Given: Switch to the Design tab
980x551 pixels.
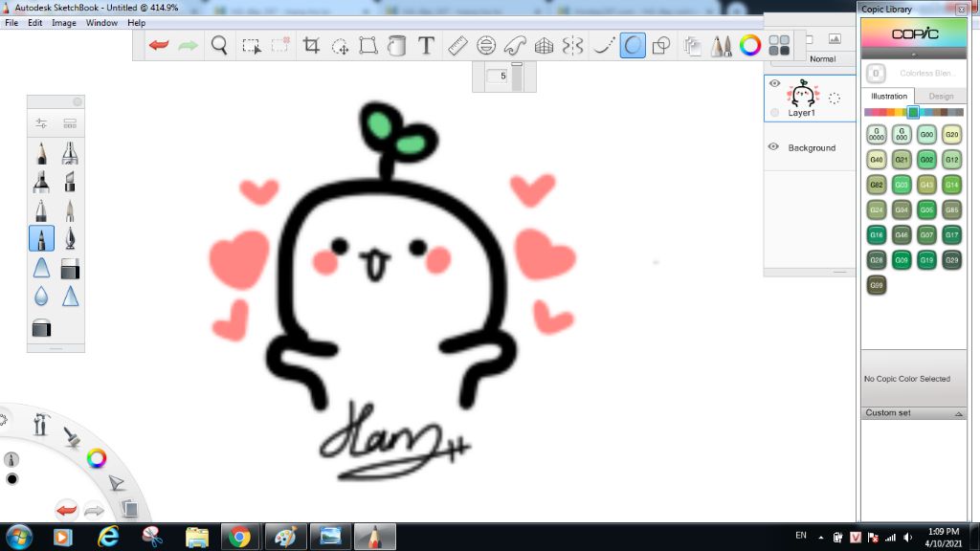Looking at the screenshot, I should (x=941, y=97).
